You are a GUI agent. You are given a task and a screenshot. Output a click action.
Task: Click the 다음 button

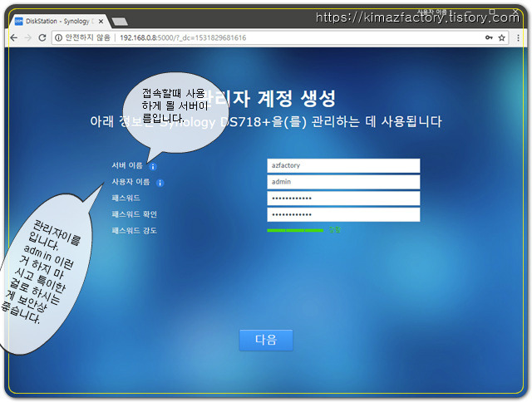(x=266, y=340)
